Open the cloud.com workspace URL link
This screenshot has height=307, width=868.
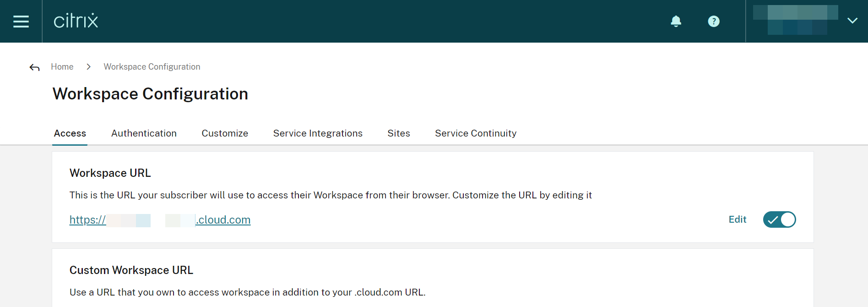click(160, 220)
